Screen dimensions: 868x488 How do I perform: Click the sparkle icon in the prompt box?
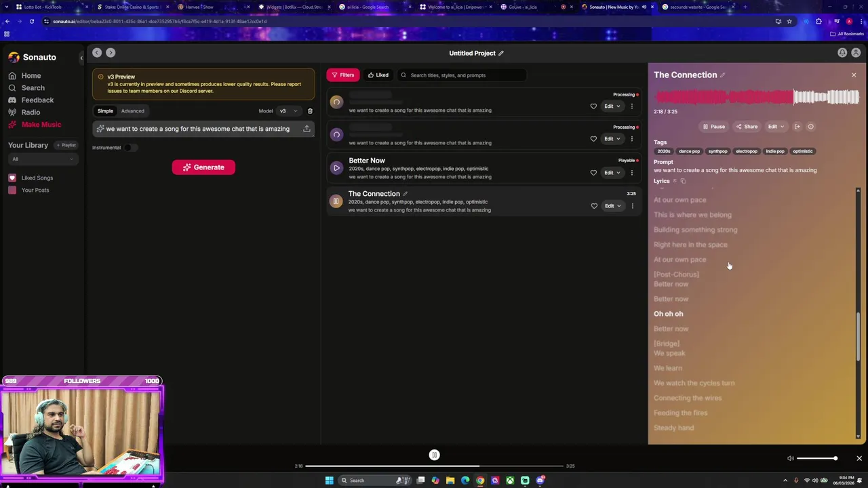[x=100, y=129]
